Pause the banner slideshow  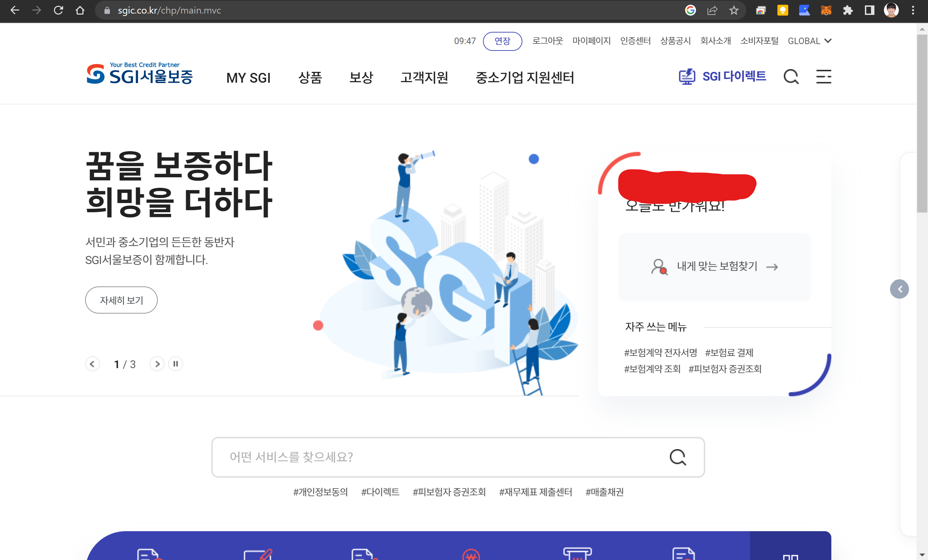tap(175, 364)
